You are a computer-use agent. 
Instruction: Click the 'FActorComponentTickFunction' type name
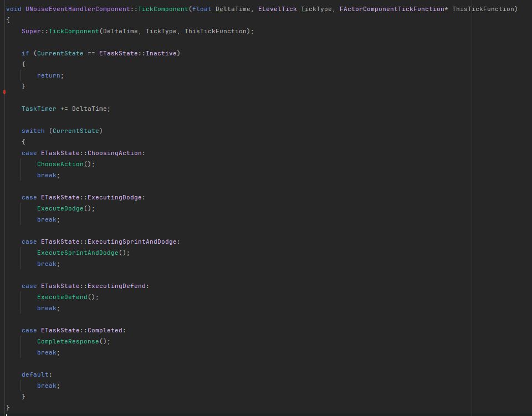point(392,9)
